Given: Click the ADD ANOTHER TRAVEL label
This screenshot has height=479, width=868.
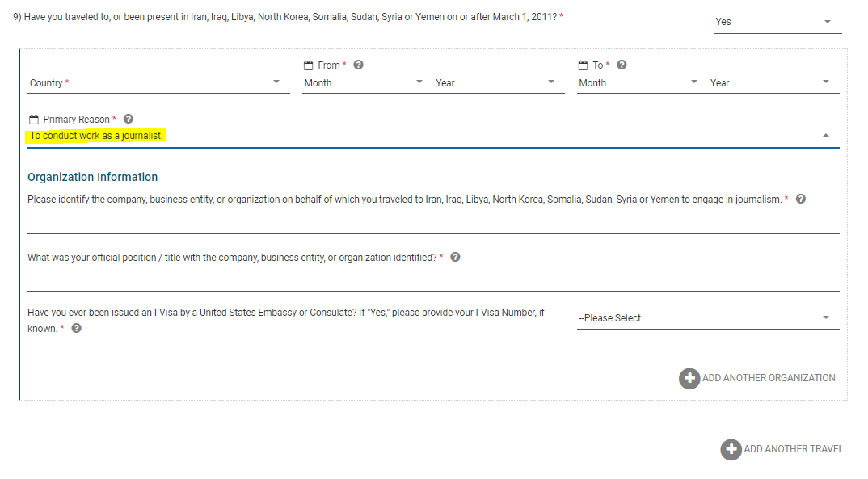Looking at the screenshot, I should (x=794, y=449).
